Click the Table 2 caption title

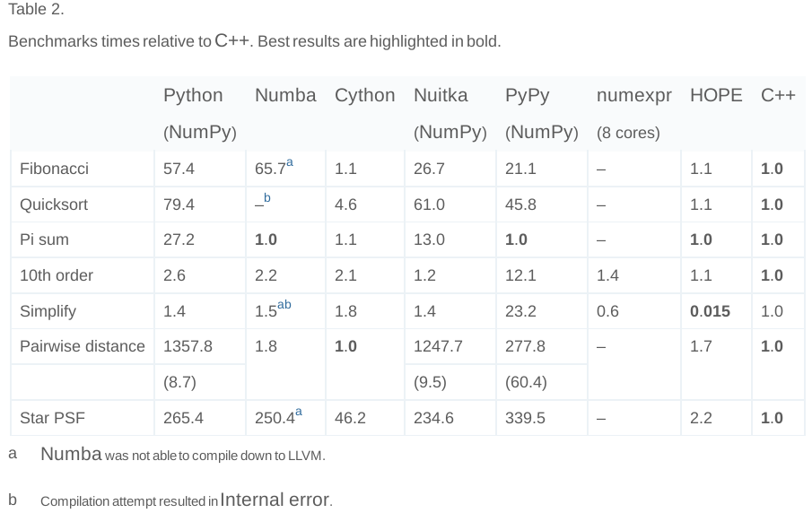(x=36, y=11)
